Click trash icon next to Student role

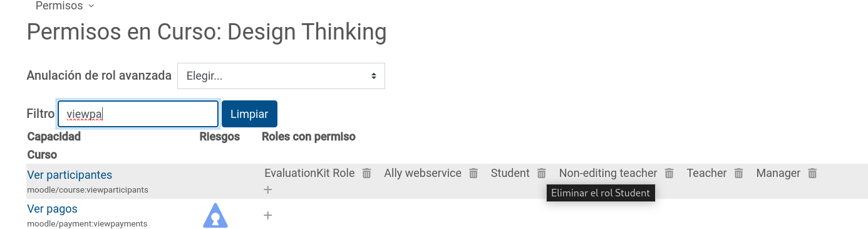click(542, 173)
